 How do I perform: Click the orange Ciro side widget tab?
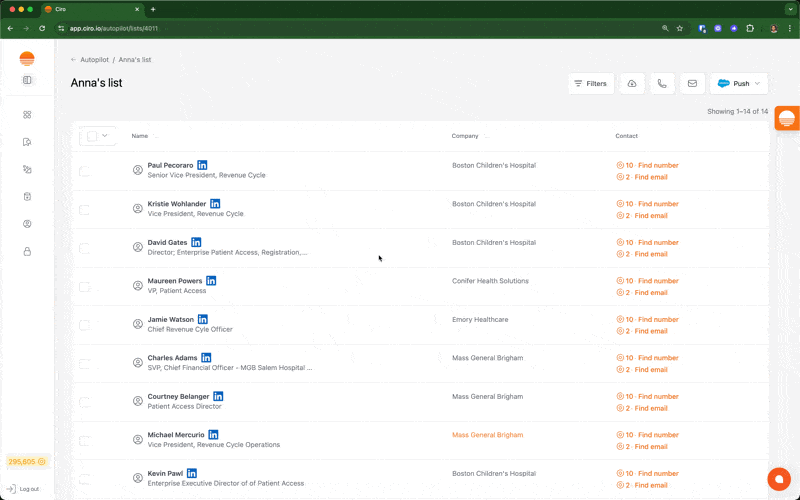click(787, 118)
